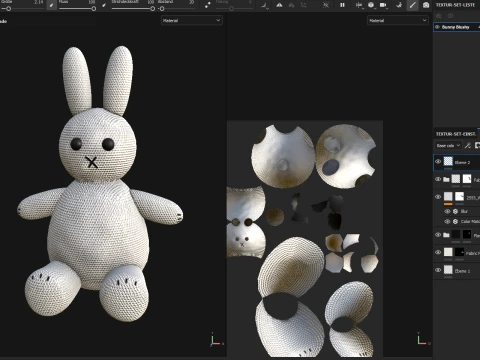The image size is (480, 360).
Task: Select the Color Match effect row label
Action: point(470,221)
